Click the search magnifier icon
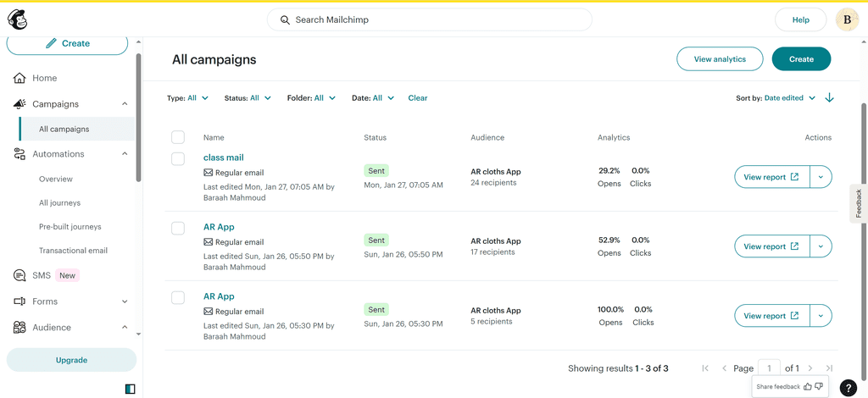This screenshot has width=868, height=398. [x=285, y=20]
